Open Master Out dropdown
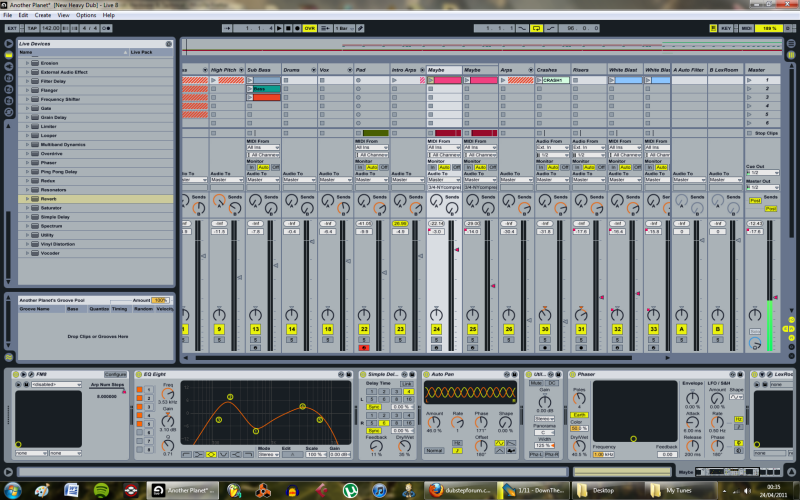 pyautogui.click(x=763, y=188)
